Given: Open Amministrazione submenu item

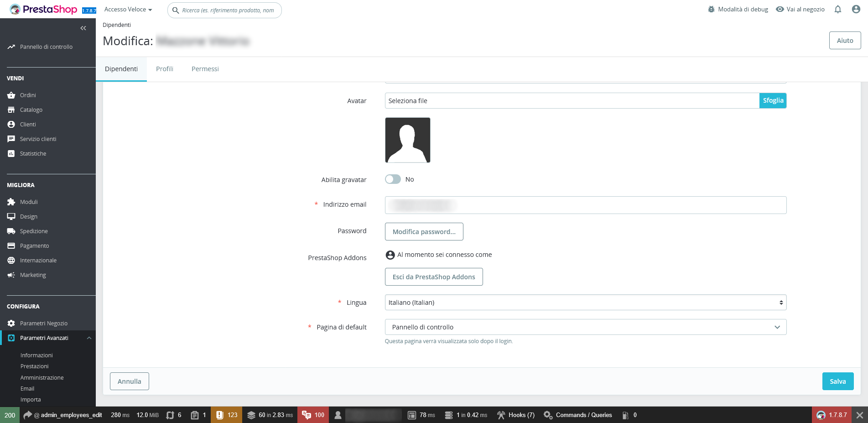Looking at the screenshot, I should (x=42, y=377).
